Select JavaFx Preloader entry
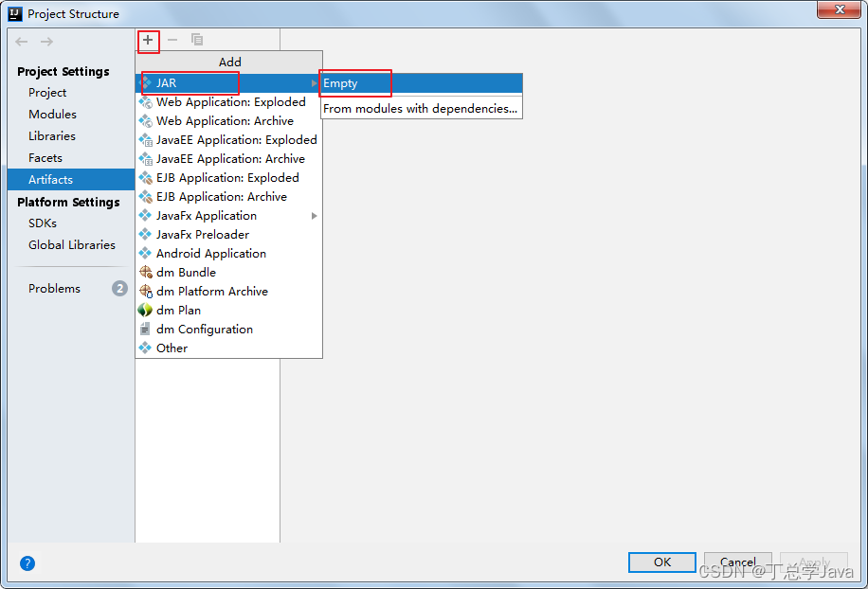Screen dimensions: 868x589 228,234
